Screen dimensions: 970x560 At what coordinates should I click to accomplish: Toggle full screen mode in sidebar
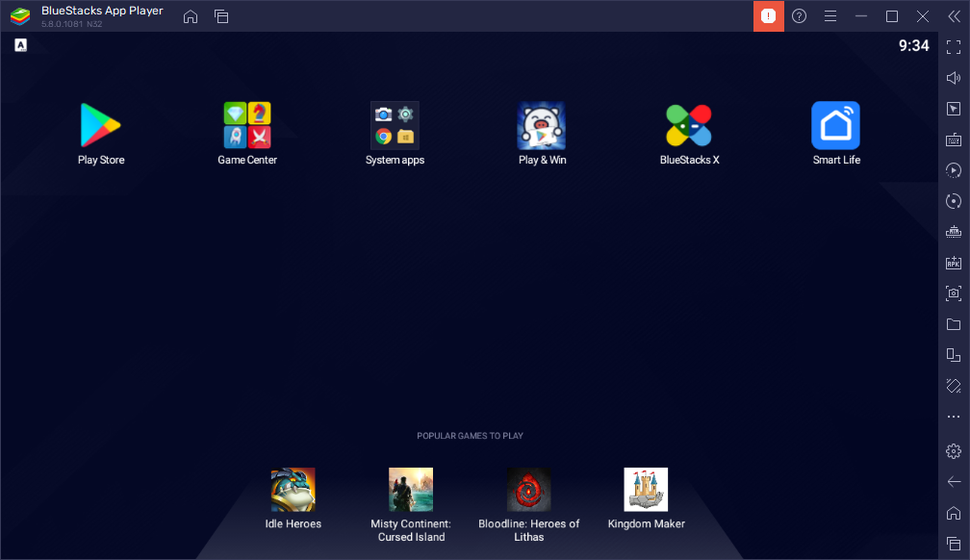point(954,47)
